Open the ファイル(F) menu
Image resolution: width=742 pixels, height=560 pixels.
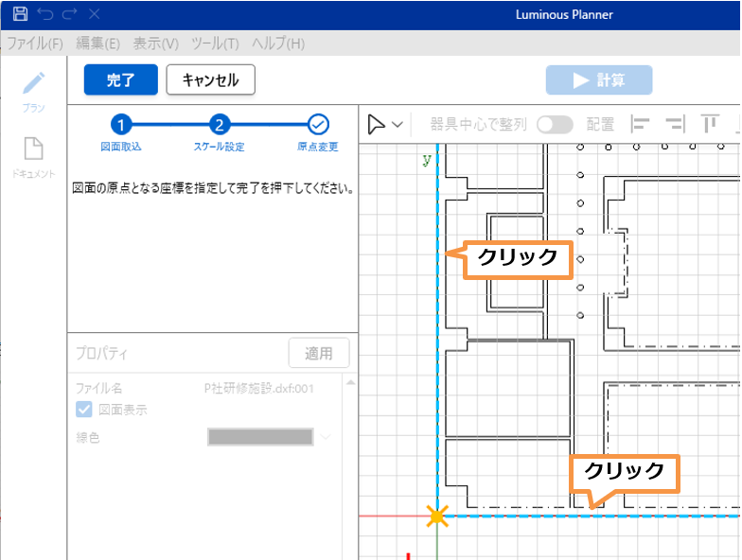pos(35,44)
